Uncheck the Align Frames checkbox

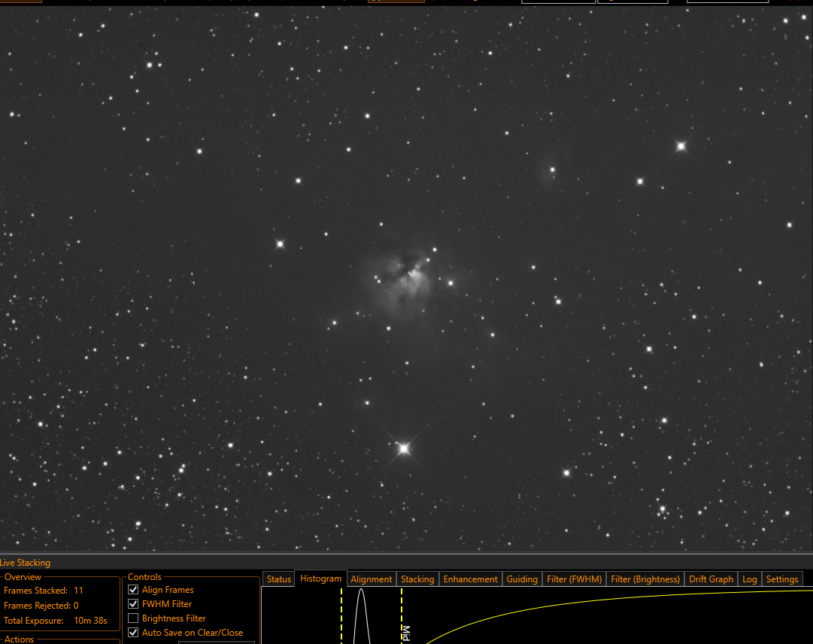[133, 590]
